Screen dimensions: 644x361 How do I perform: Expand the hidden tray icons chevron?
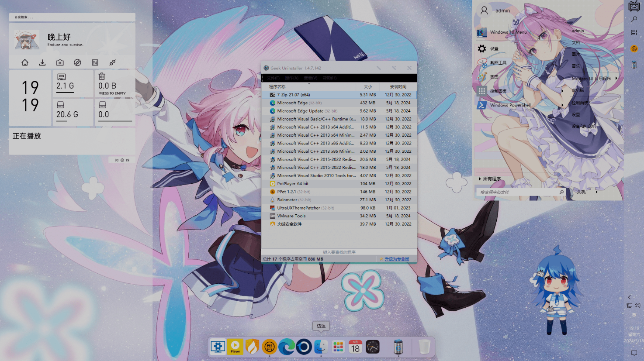point(630,297)
